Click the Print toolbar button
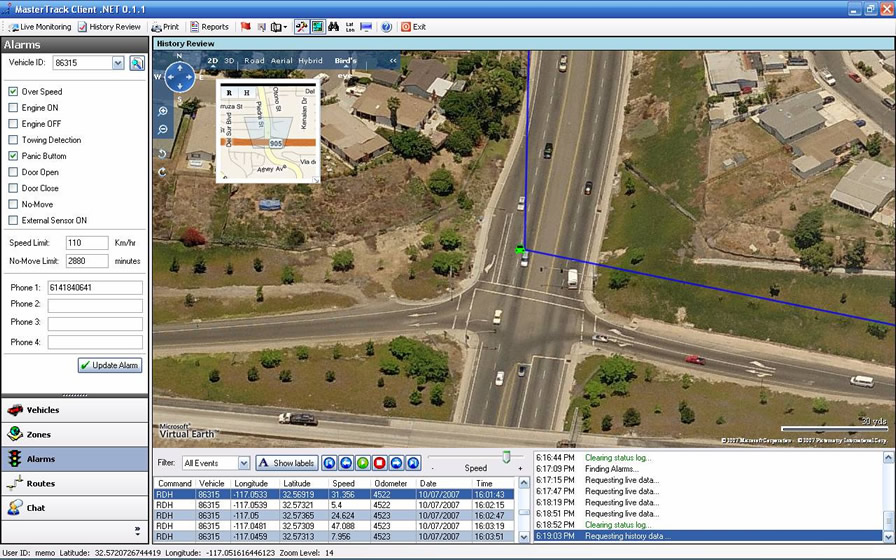The height and width of the screenshot is (560, 896). point(165,27)
